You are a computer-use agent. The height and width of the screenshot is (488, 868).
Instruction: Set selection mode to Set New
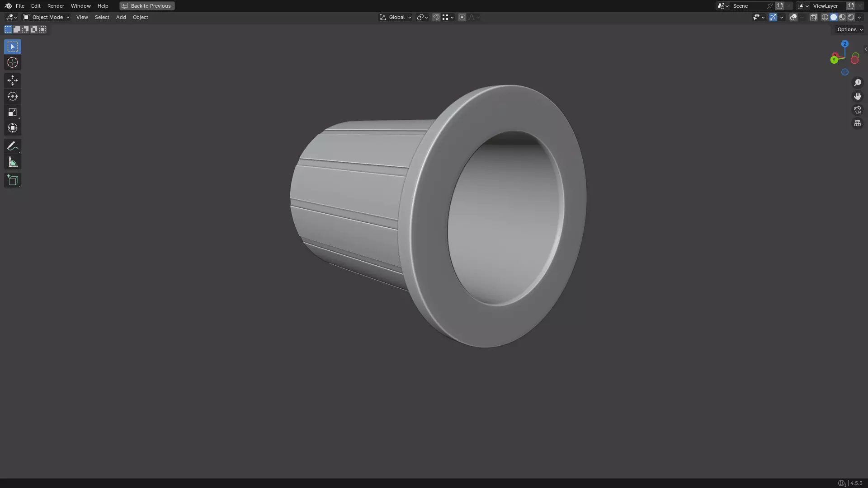(x=8, y=29)
